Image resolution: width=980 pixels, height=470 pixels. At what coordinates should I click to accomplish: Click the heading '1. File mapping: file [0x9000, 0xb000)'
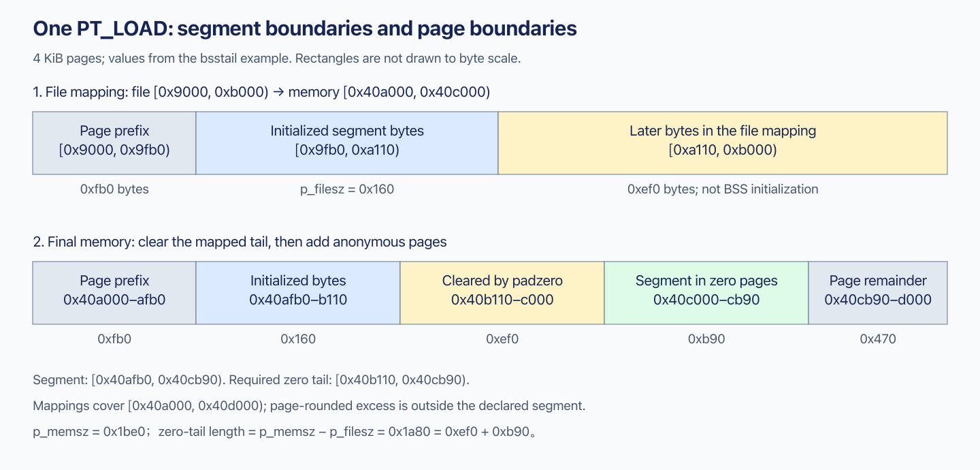point(261,91)
